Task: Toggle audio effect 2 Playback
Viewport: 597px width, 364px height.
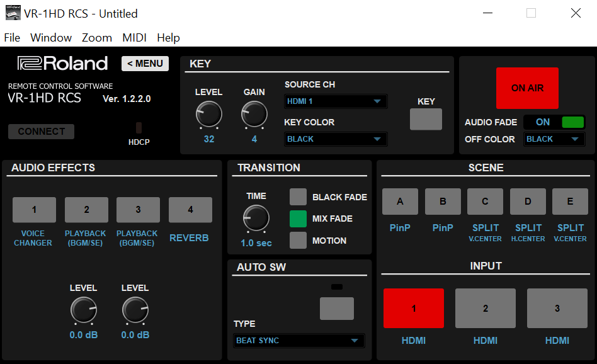Action: (86, 210)
